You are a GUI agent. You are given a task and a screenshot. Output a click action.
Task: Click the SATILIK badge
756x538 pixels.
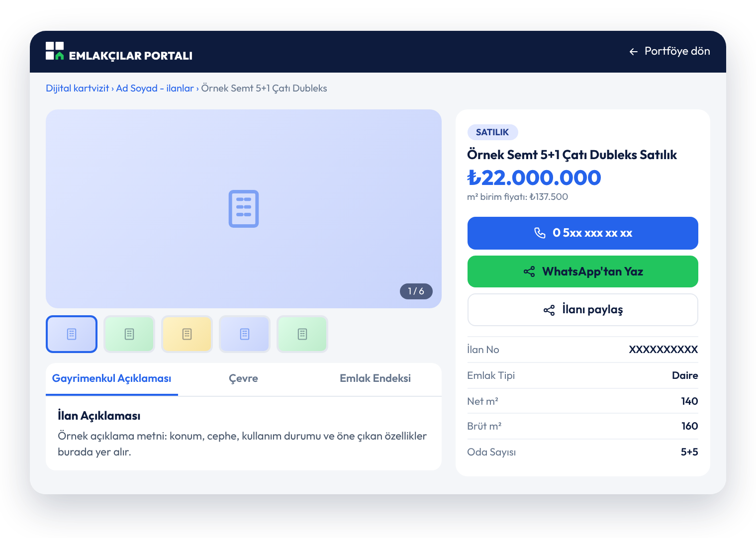pos(492,132)
